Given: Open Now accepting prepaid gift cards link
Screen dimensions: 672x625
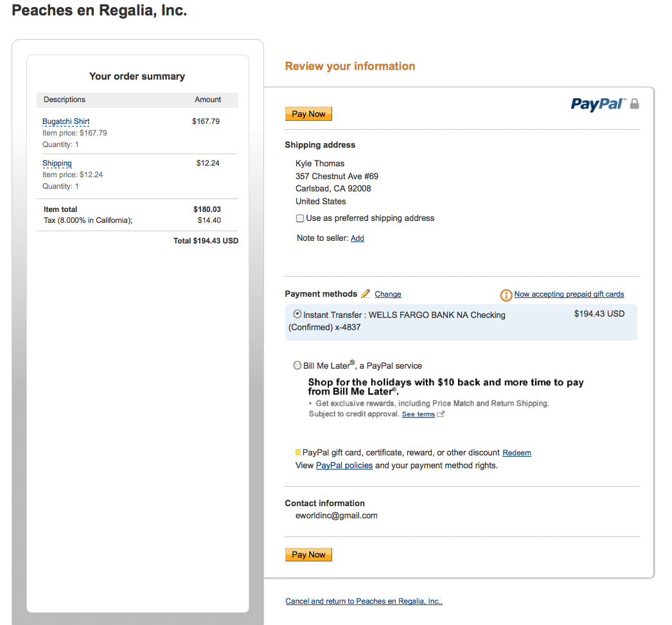Looking at the screenshot, I should point(569,294).
